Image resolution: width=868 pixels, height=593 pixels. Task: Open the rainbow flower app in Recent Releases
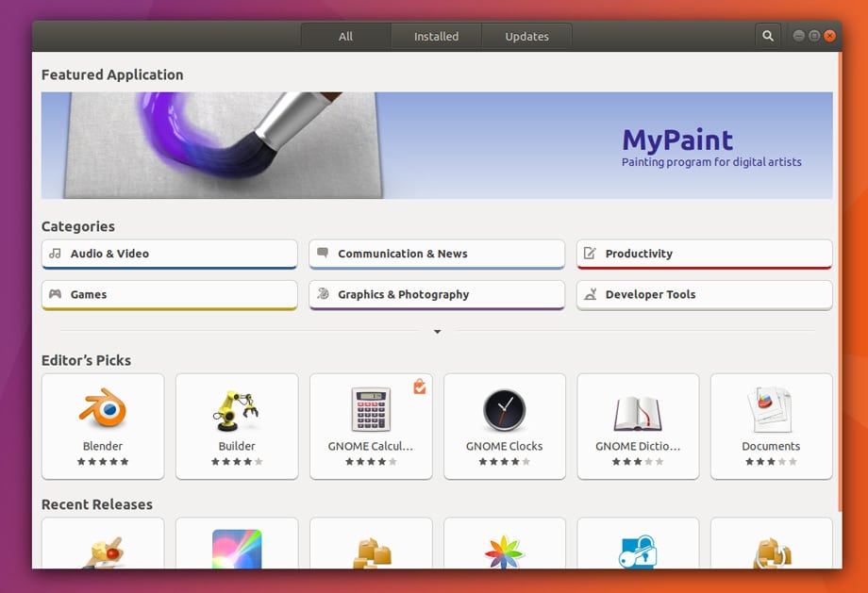[505, 552]
